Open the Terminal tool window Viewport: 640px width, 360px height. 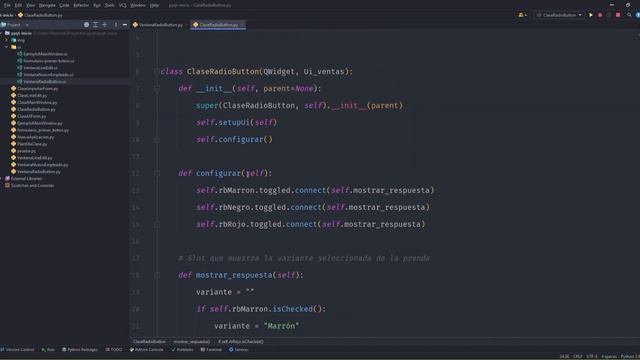(211, 350)
